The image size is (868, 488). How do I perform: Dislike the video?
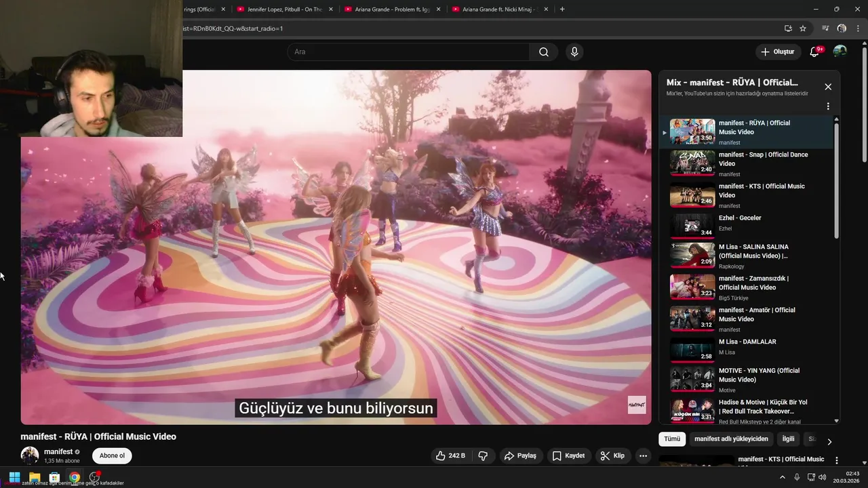[x=483, y=455]
